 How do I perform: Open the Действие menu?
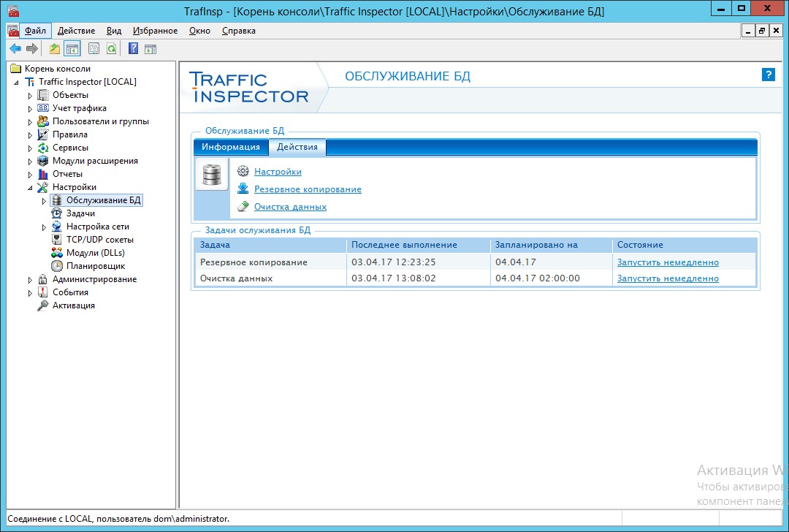(x=77, y=31)
